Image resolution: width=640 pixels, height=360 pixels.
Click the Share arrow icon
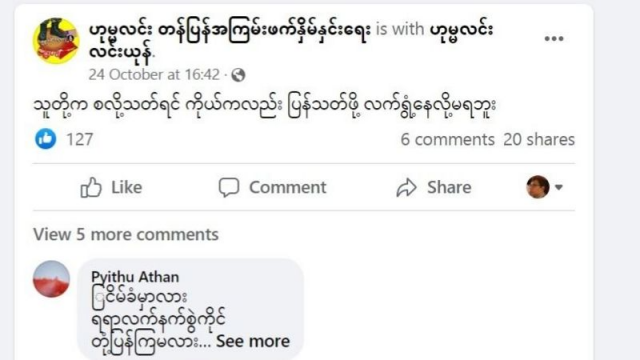point(407,188)
